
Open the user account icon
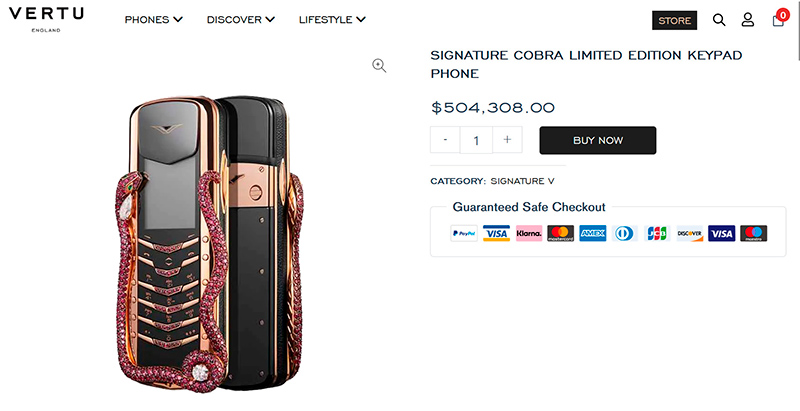(x=748, y=20)
